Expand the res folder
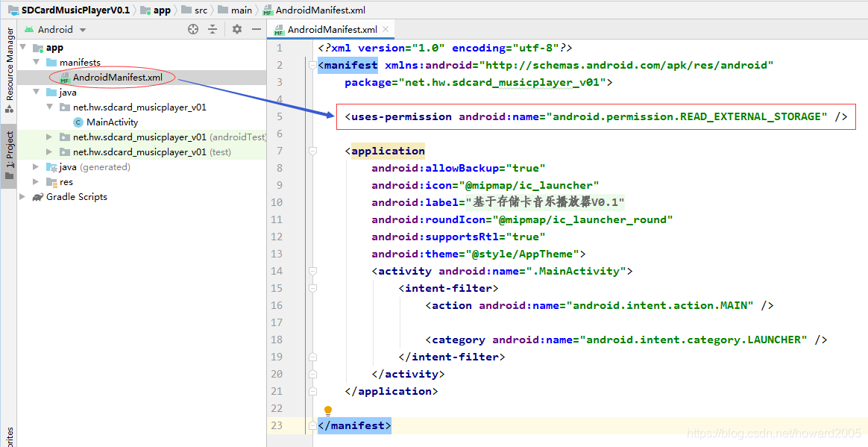The width and height of the screenshot is (868, 447). click(37, 181)
